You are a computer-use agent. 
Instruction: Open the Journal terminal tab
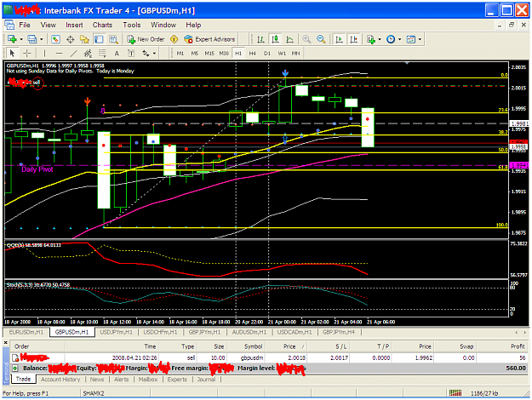point(206,380)
